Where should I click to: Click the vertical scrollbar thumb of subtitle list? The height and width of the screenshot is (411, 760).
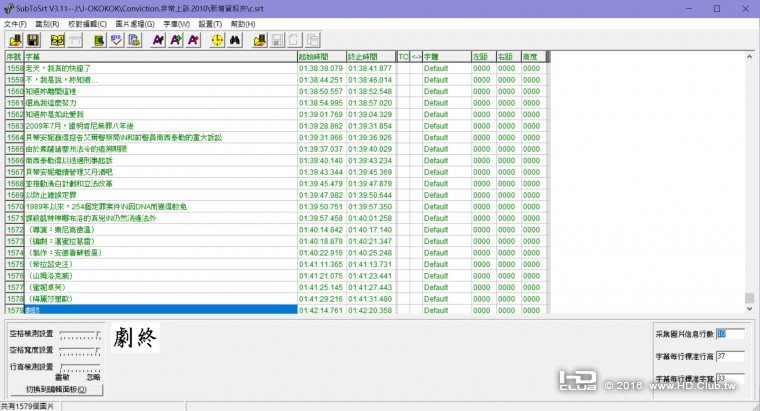coord(749,298)
